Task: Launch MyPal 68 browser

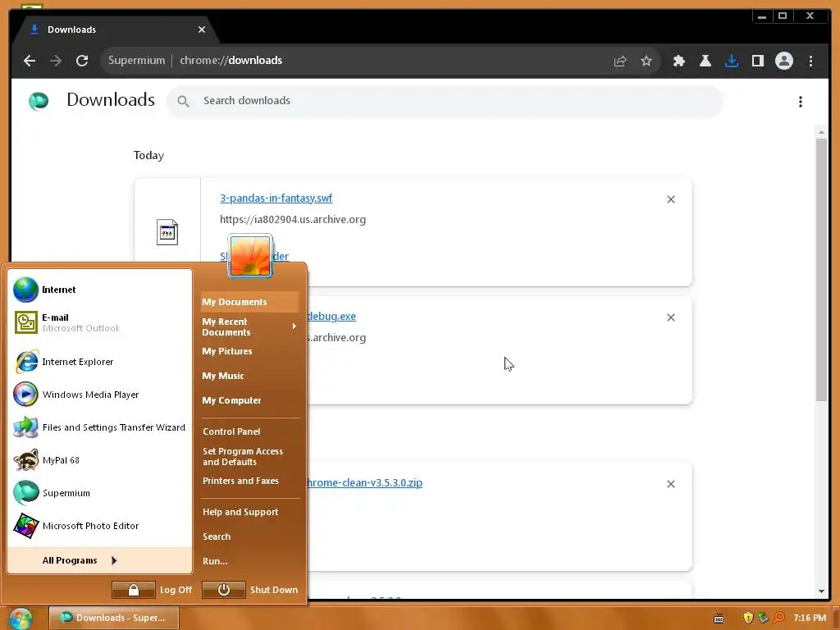Action: [99, 460]
